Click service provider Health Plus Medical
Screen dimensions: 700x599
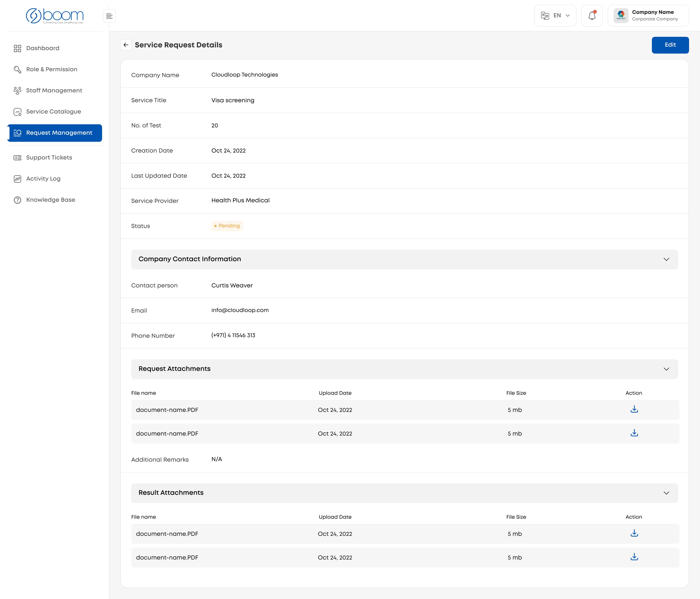click(240, 200)
